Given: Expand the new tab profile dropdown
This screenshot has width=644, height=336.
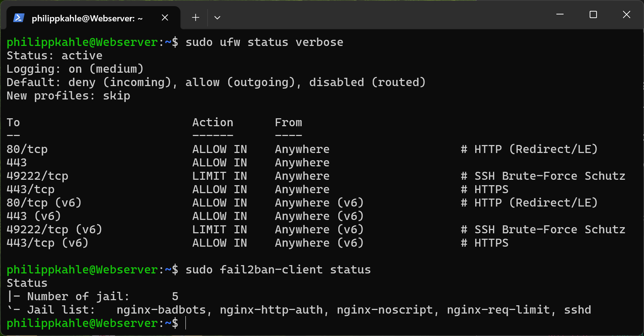Looking at the screenshot, I should (x=217, y=17).
